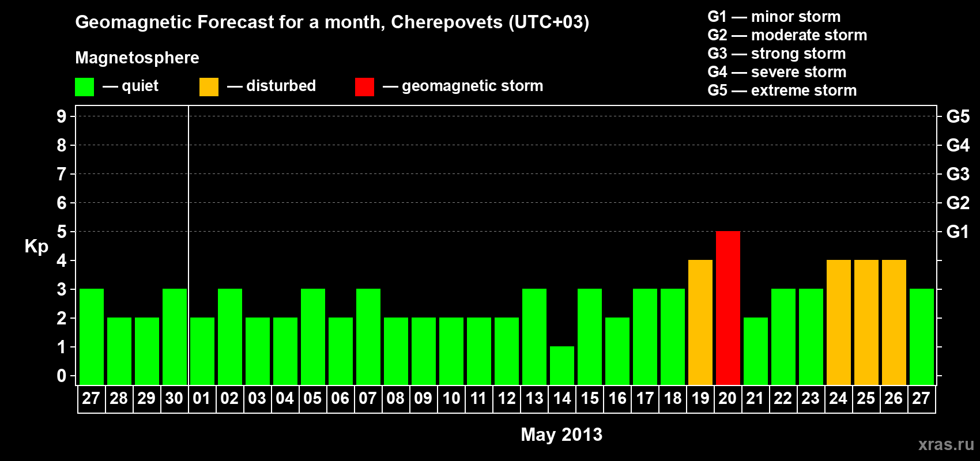Select the shortest green bar on May 14
The image size is (980, 461).
[x=562, y=366]
